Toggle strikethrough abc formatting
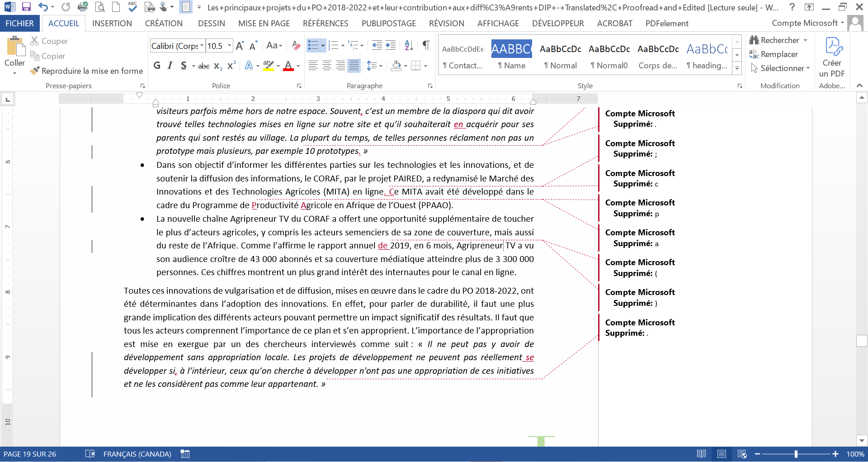 [x=204, y=66]
